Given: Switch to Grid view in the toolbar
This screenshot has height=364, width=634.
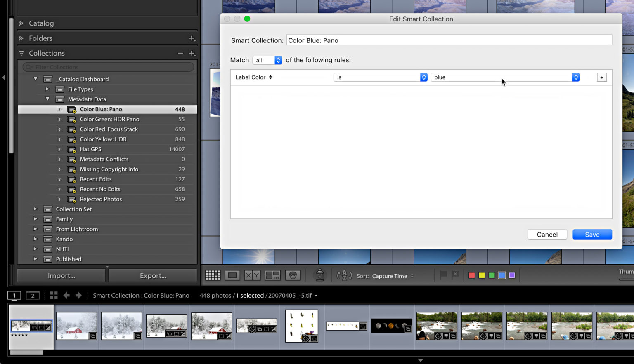Looking at the screenshot, I should coord(213,275).
